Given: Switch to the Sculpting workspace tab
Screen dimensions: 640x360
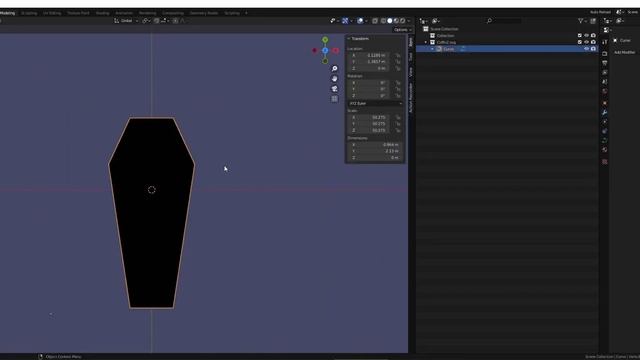Looking at the screenshot, I should coord(29,13).
